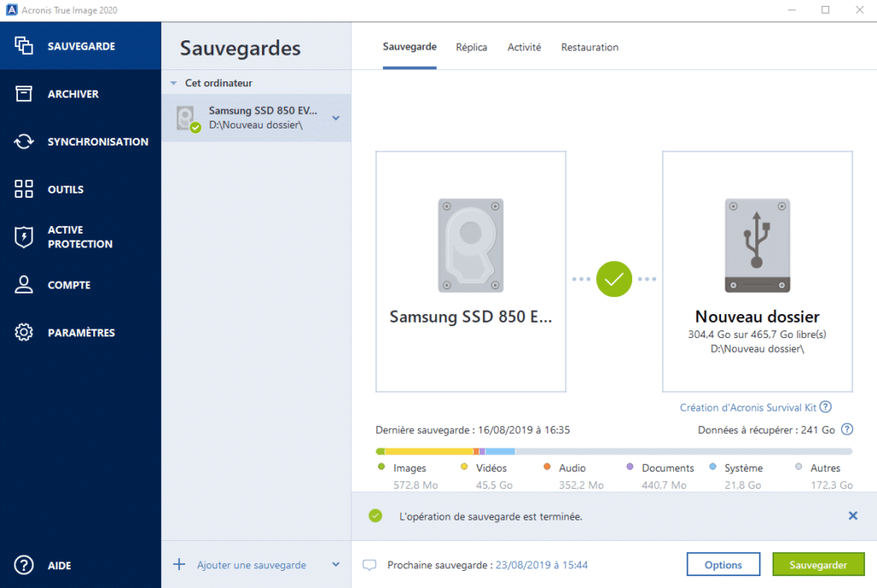Click the Aide question mark icon
877x588 pixels.
point(23,565)
